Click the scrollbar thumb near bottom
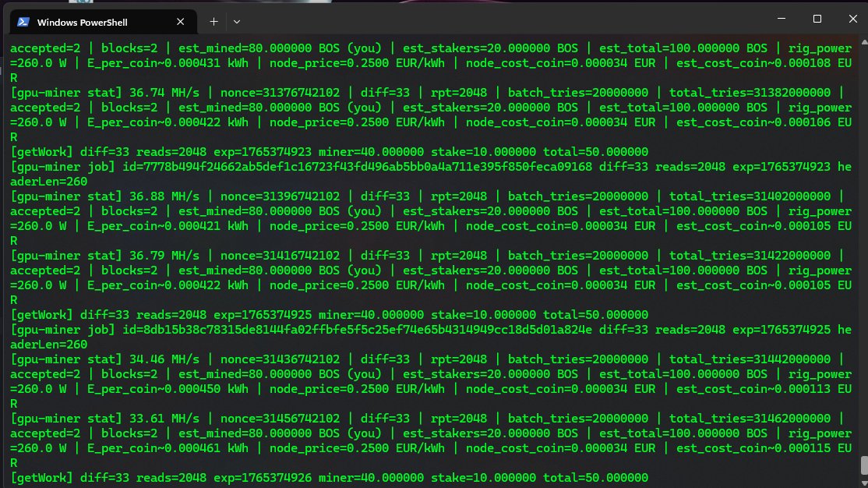Image resolution: width=868 pixels, height=488 pixels. pyautogui.click(x=864, y=464)
